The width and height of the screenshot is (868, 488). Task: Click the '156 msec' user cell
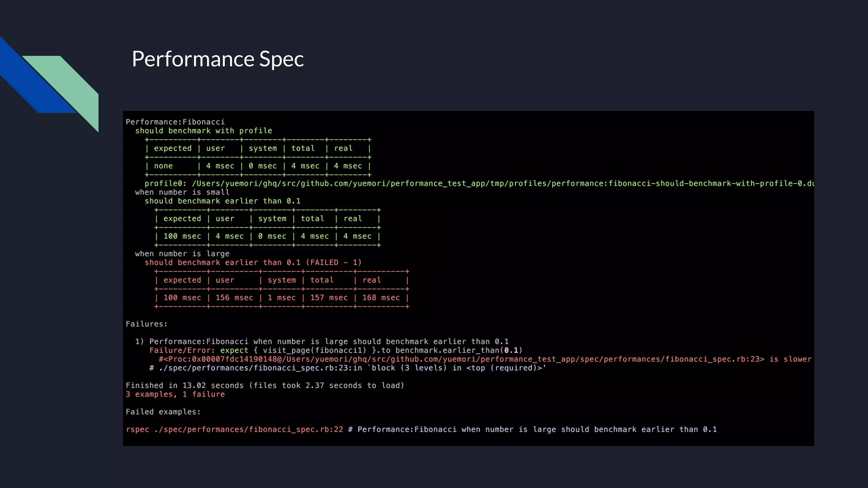pos(234,298)
